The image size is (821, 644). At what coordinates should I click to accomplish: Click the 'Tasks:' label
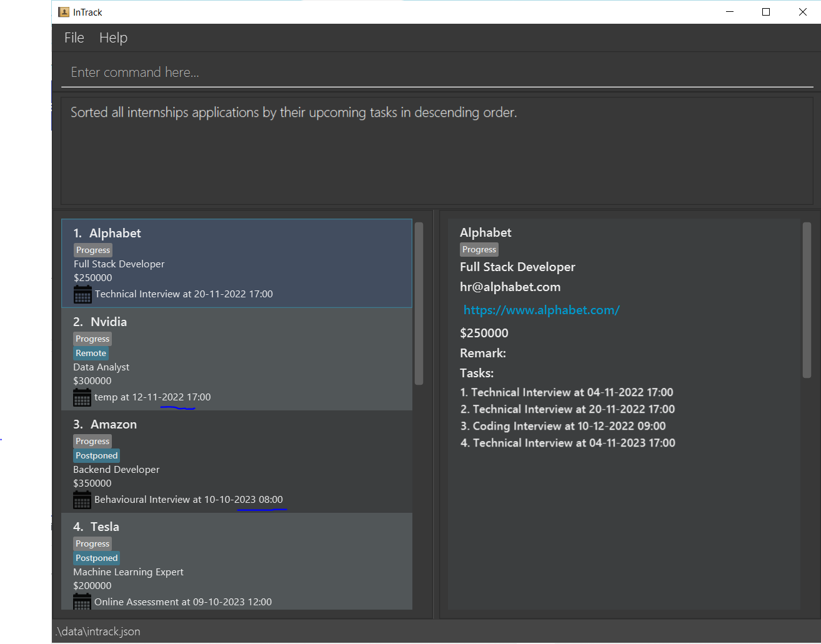click(x=477, y=373)
